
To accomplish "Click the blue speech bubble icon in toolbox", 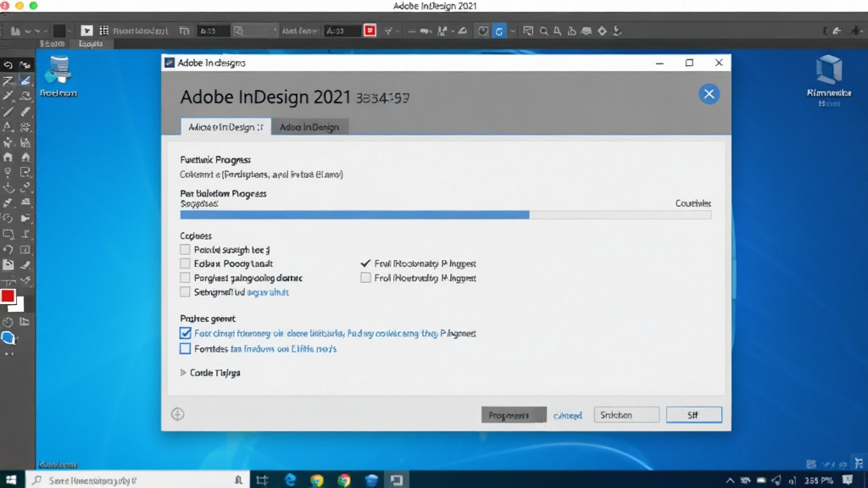I will [x=8, y=338].
